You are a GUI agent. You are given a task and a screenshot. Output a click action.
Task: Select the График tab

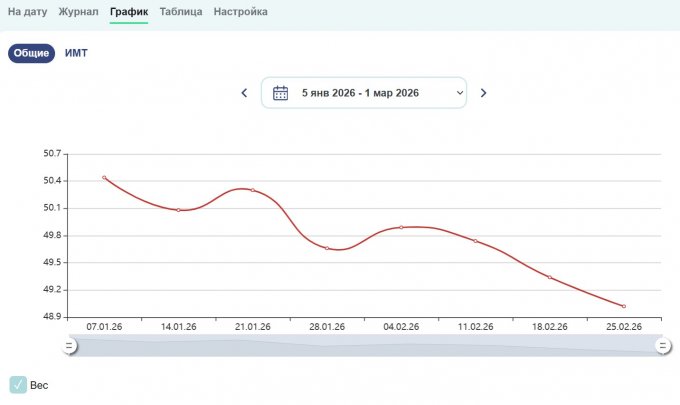coord(129,12)
